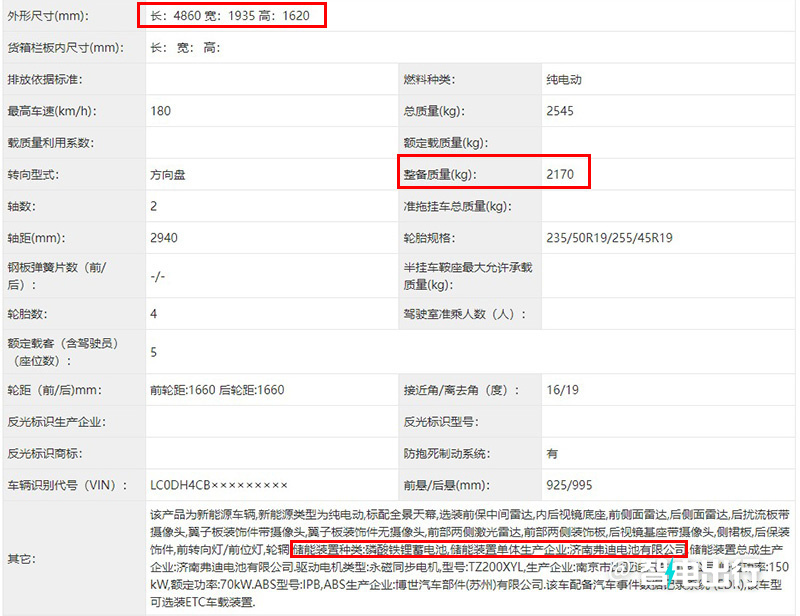Click the 准拖挂车总质量(kg) label

click(x=458, y=206)
